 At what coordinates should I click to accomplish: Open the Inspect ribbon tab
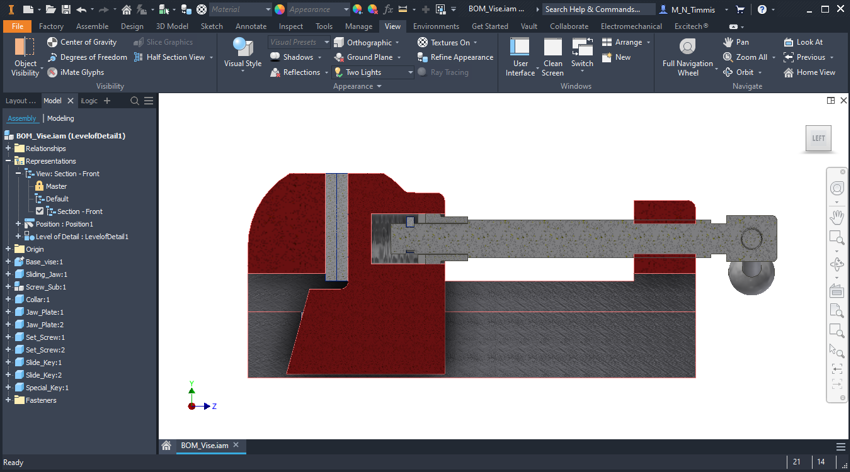click(x=291, y=26)
